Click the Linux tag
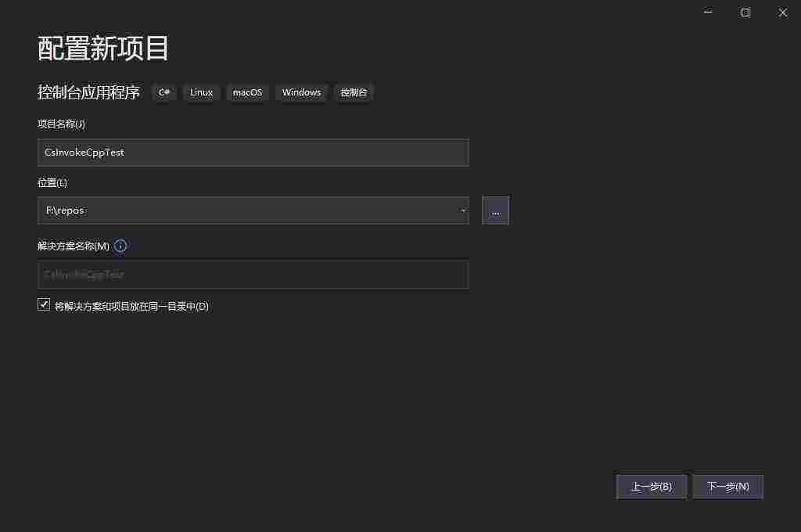The height and width of the screenshot is (532, 801). pos(201,92)
